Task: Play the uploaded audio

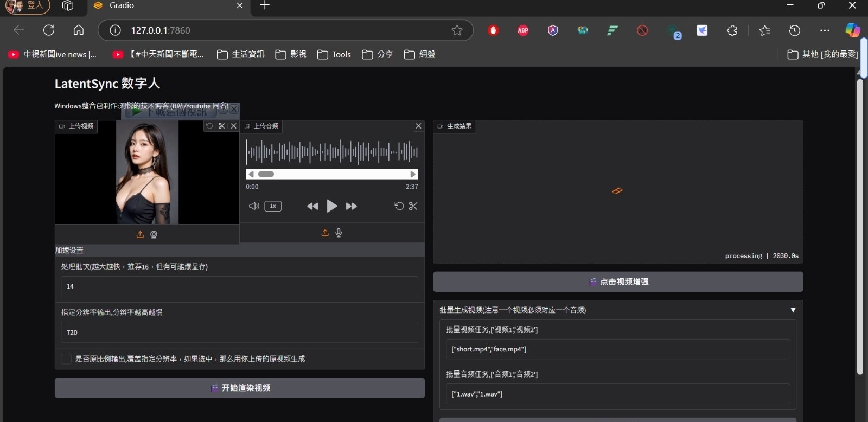Action: point(331,206)
